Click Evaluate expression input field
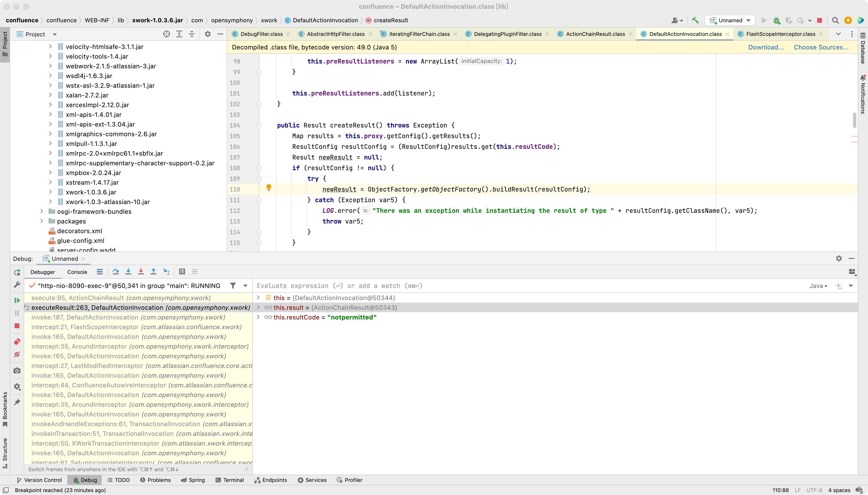 530,286
